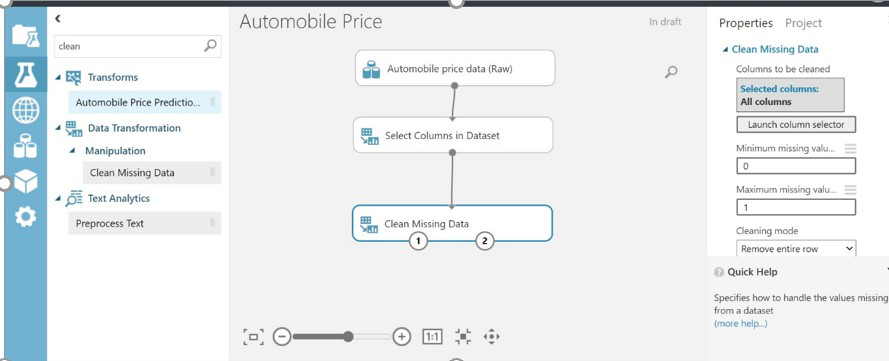Zoom out with minus button

(282, 337)
